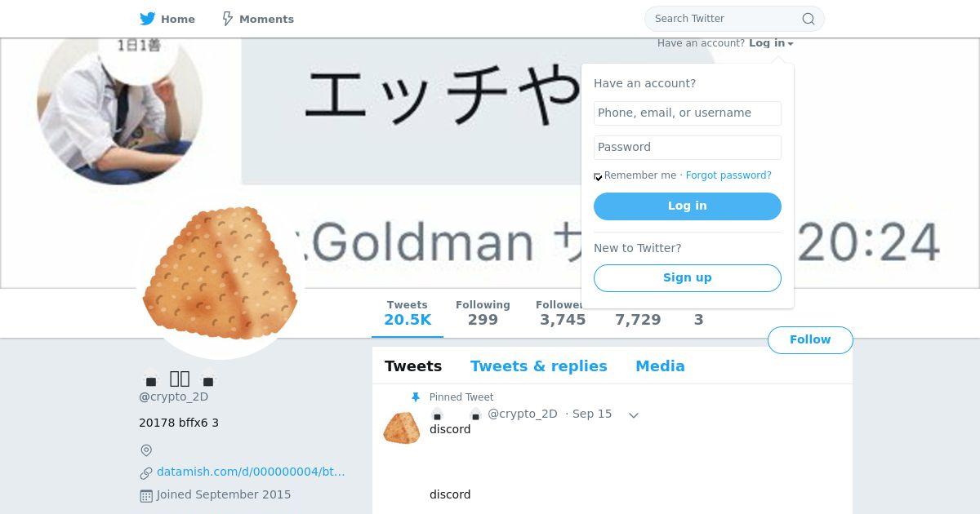This screenshot has width=980, height=514.
Task: Click the pinned tweet pin icon
Action: coord(415,397)
